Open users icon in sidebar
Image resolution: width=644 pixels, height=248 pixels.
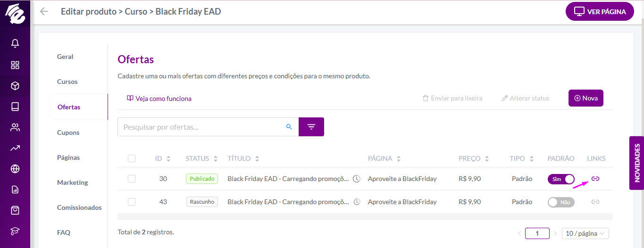click(x=15, y=127)
